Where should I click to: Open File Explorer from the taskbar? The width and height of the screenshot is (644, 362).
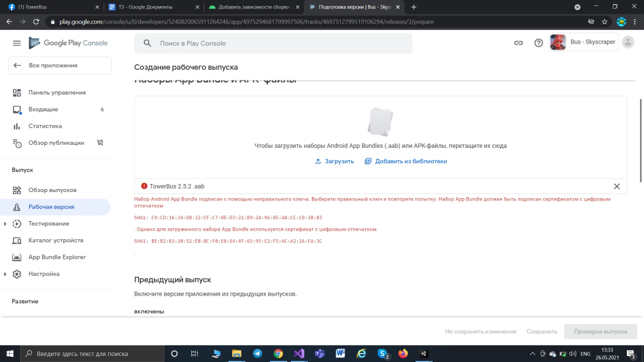point(236,353)
